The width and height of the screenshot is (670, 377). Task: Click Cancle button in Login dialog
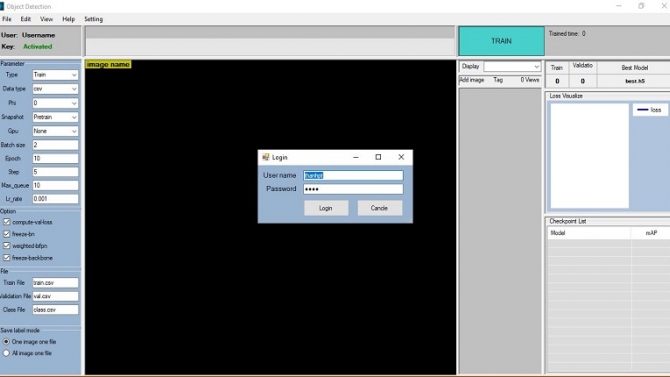379,208
